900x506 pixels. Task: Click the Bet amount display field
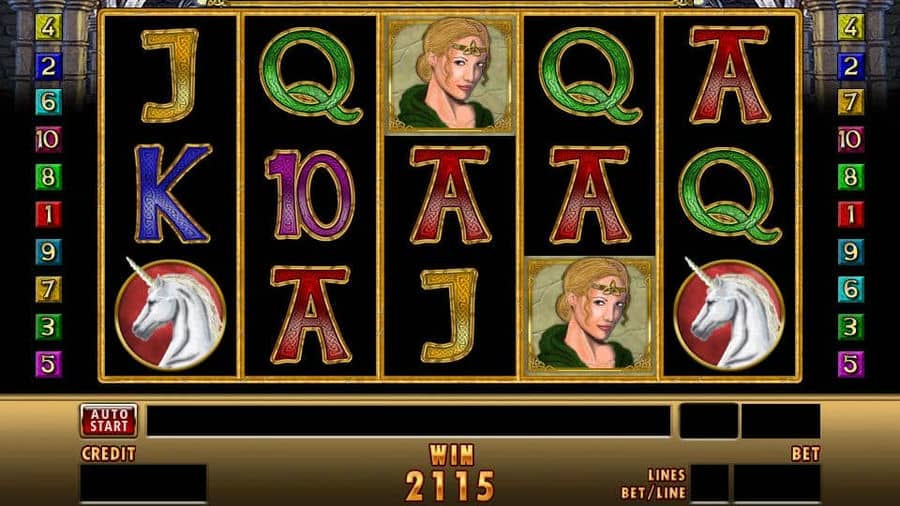777,482
